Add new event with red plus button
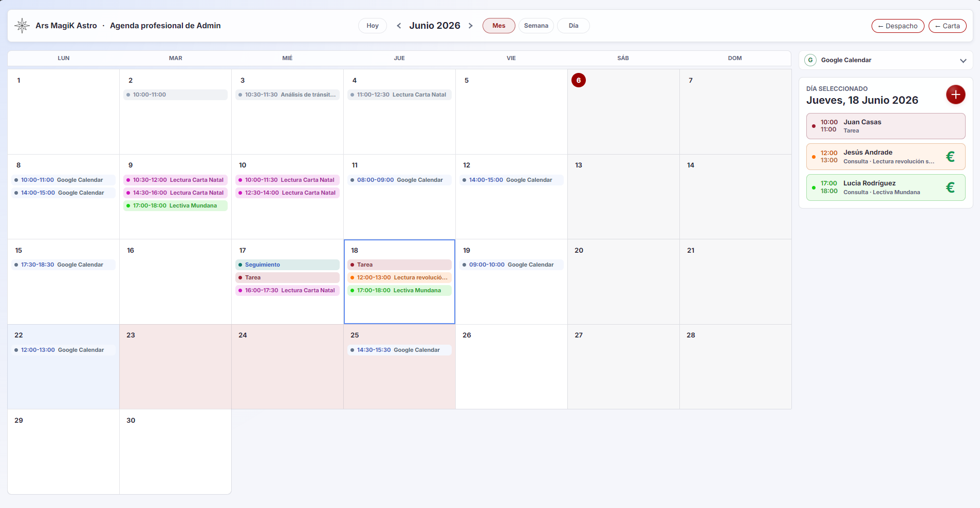 click(955, 95)
